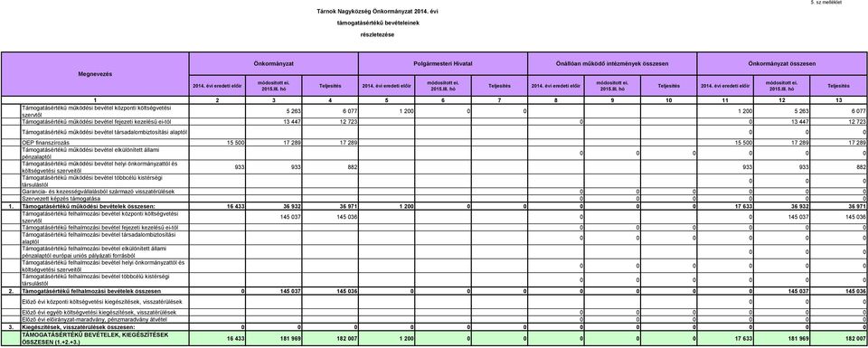
Task: Click the subtitle word 'részletezése'
Action: coord(377,35)
